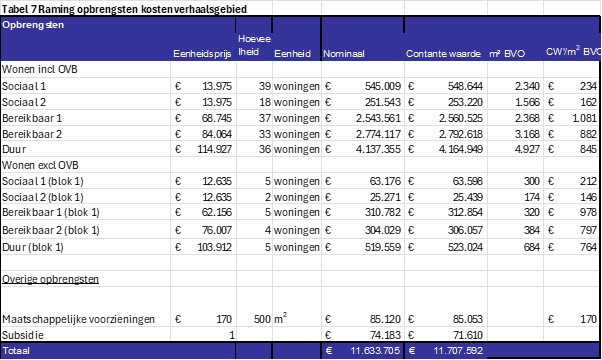Image resolution: width=602 pixels, height=360 pixels.
Task: Click the nominal value 310.782
Action: 383,212
